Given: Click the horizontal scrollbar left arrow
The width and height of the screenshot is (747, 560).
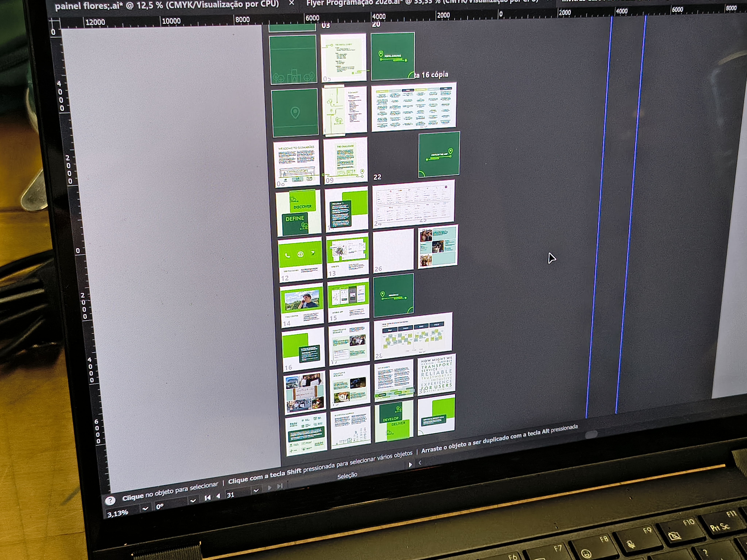Looking at the screenshot, I should [420, 463].
